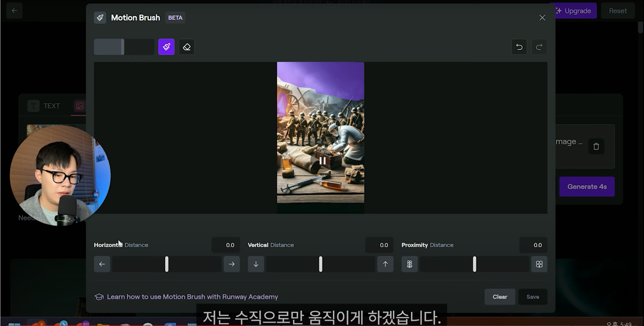Click the Motion Brush title icon
Screen dimensions: 644x326
(100, 18)
